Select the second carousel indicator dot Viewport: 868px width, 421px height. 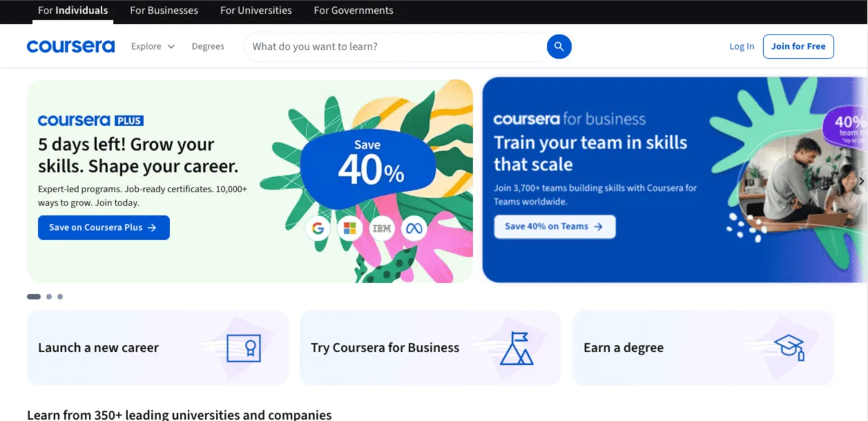tap(49, 296)
